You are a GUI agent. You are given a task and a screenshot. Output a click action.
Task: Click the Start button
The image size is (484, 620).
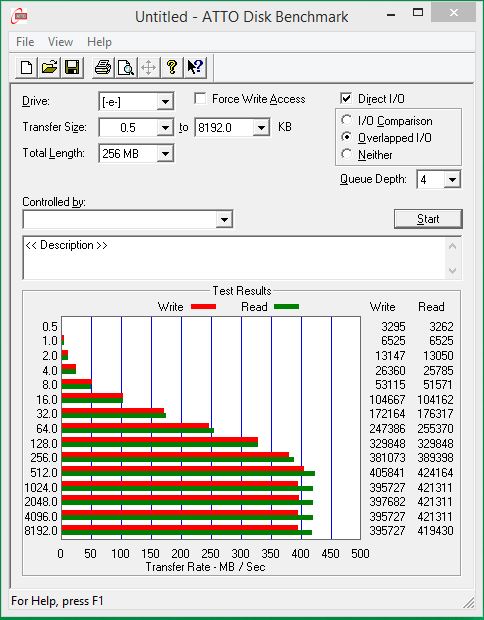[x=428, y=219]
